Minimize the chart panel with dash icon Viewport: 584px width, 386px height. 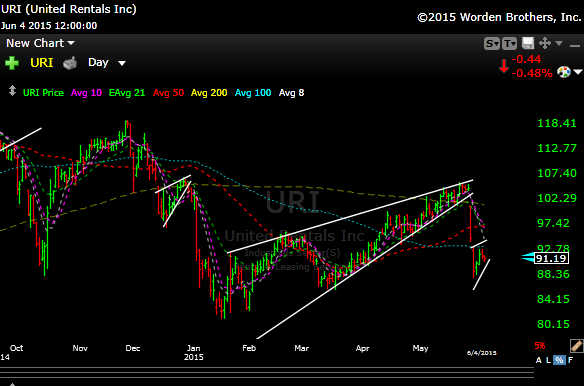pyautogui.click(x=575, y=46)
